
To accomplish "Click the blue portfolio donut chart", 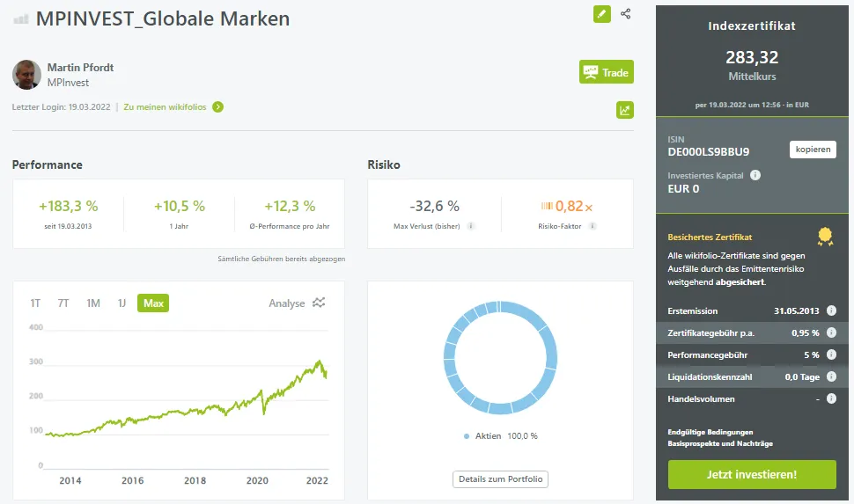I will (501, 358).
